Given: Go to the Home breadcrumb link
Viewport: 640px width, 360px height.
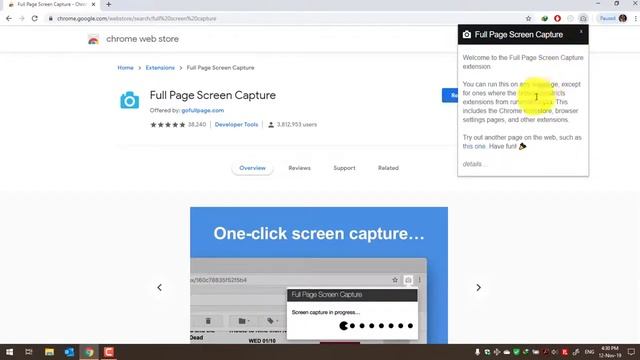Looking at the screenshot, I should (125, 68).
